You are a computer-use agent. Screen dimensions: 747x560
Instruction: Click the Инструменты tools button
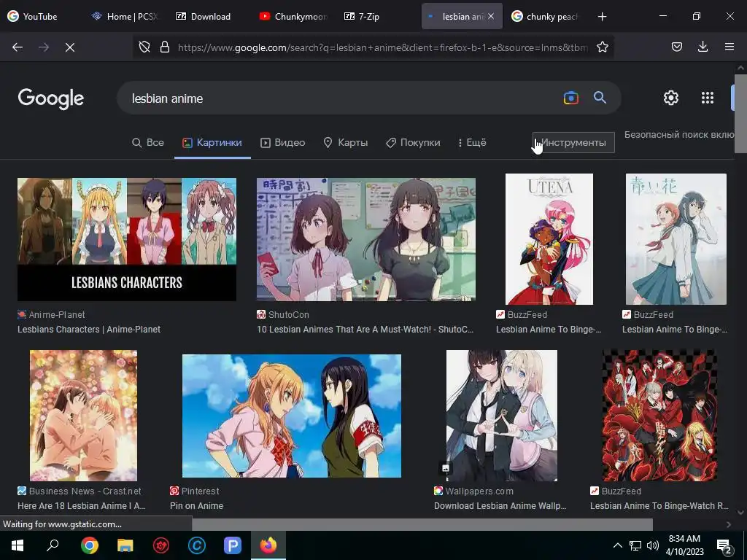573,142
